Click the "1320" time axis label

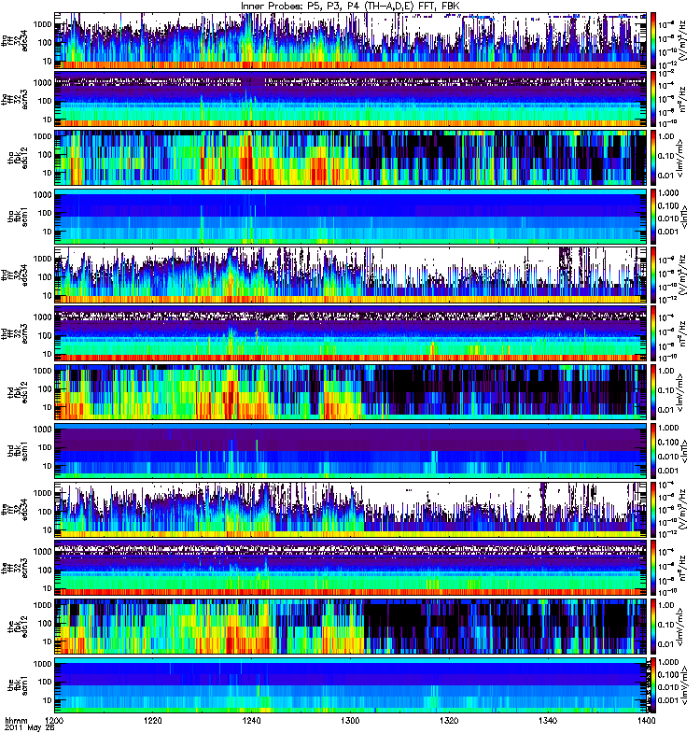[x=449, y=720]
